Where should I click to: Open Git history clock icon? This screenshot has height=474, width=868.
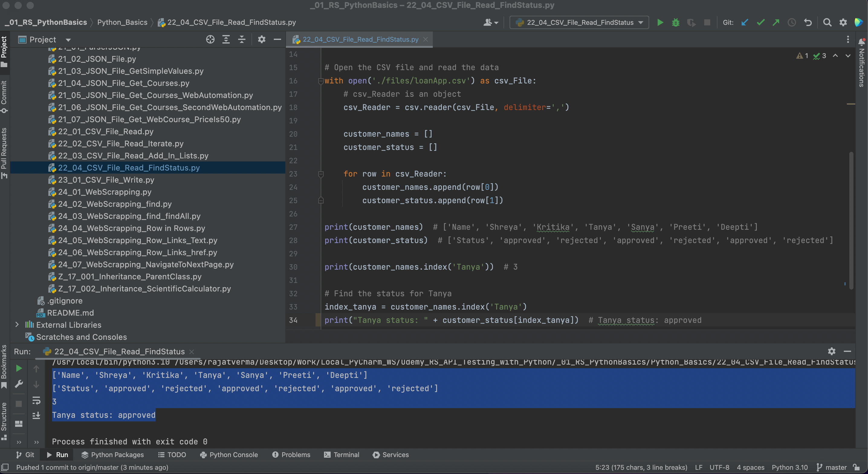pos(792,23)
